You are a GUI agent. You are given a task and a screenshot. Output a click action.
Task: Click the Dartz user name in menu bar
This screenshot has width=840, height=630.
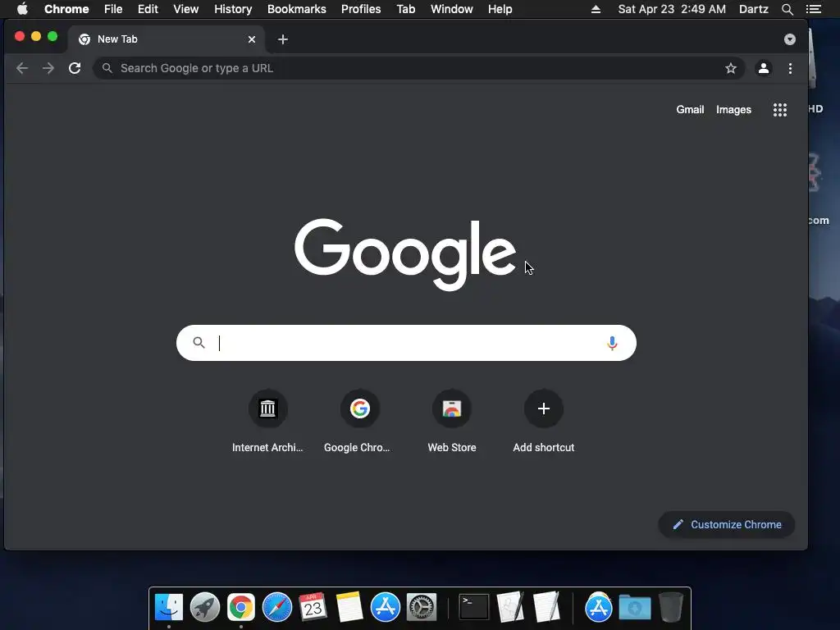click(754, 9)
